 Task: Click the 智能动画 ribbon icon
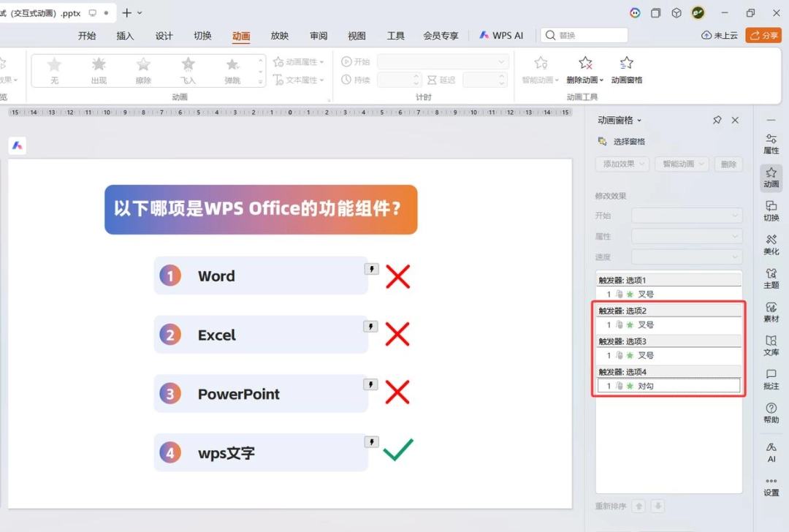coord(541,69)
